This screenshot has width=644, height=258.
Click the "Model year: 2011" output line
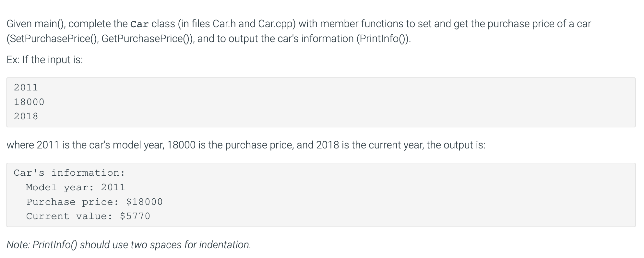tap(76, 187)
